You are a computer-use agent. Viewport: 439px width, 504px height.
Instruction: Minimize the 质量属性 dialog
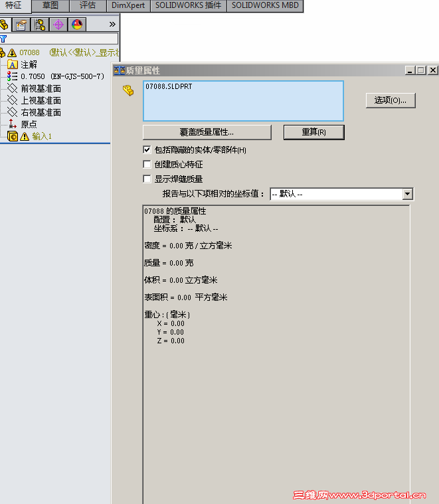coord(409,70)
